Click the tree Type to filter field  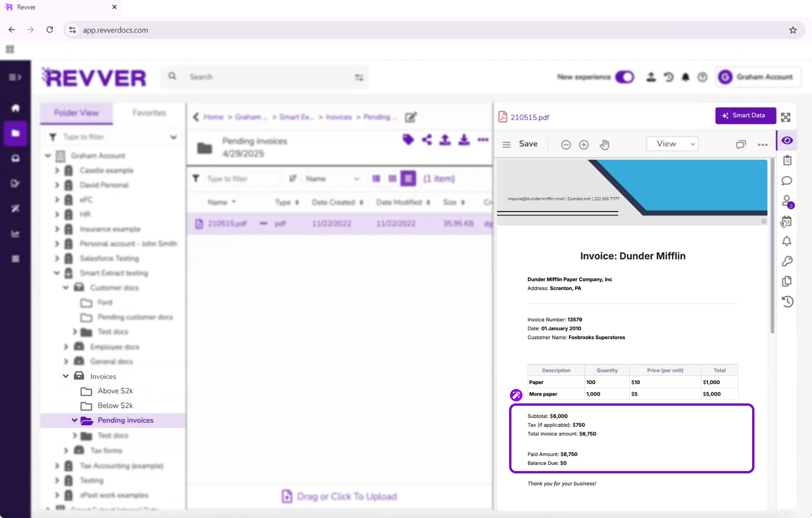(113, 137)
